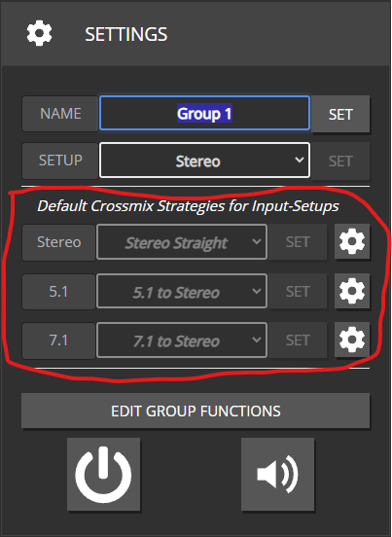Click the NAME label button
The height and width of the screenshot is (537, 392).
[60, 114]
